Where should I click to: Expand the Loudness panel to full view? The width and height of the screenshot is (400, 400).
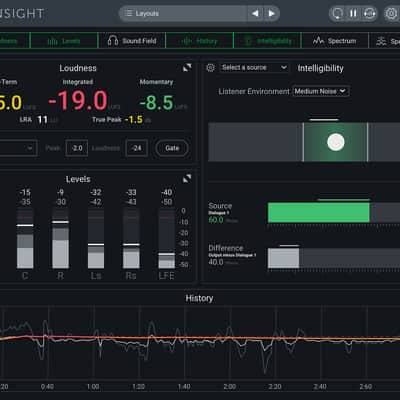point(187,68)
